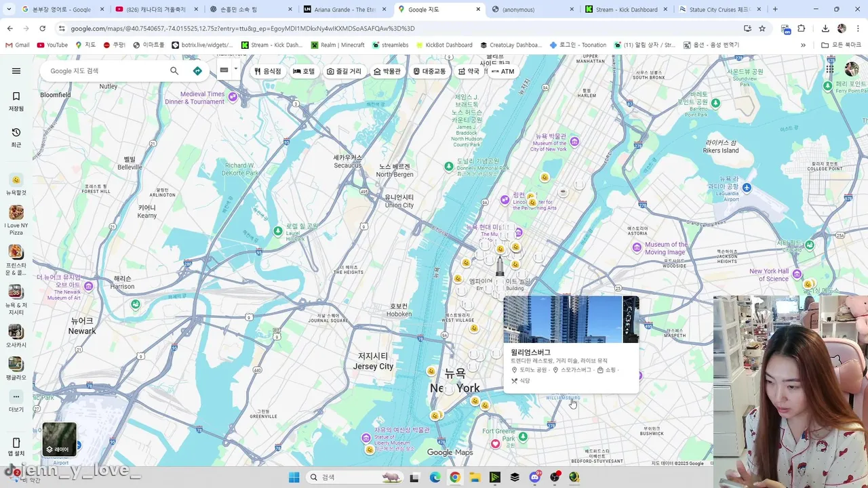Viewport: 868px width, 488px height.
Task: Open the Google apps grid icon
Action: click(829, 69)
